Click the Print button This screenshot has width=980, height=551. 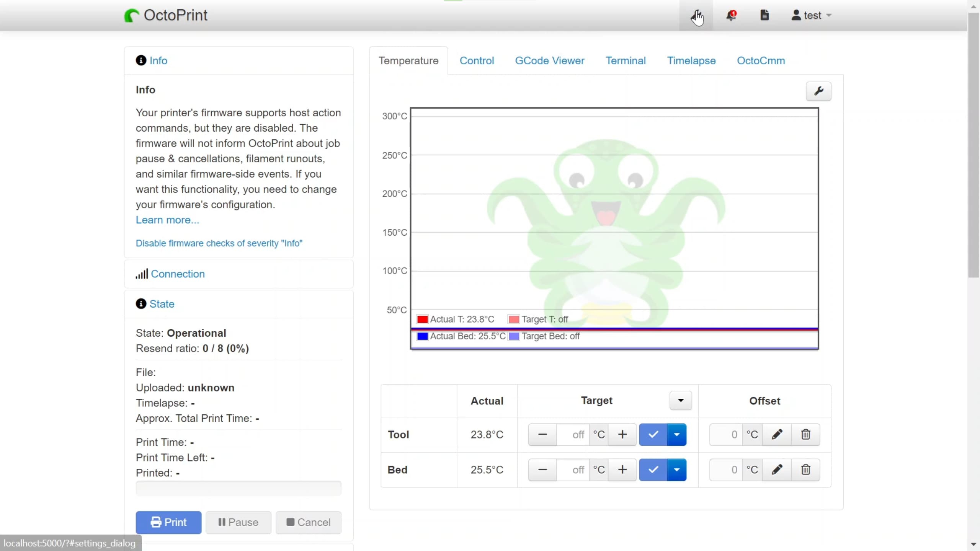(168, 522)
